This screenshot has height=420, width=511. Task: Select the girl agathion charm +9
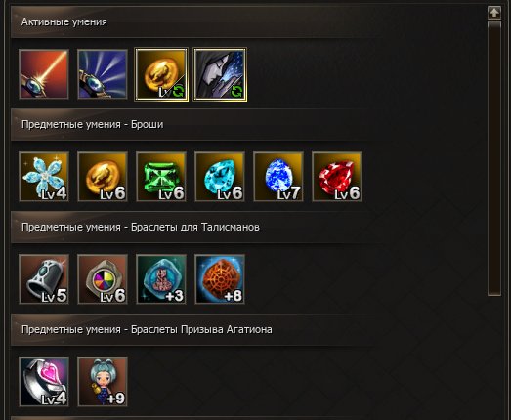[103, 382]
